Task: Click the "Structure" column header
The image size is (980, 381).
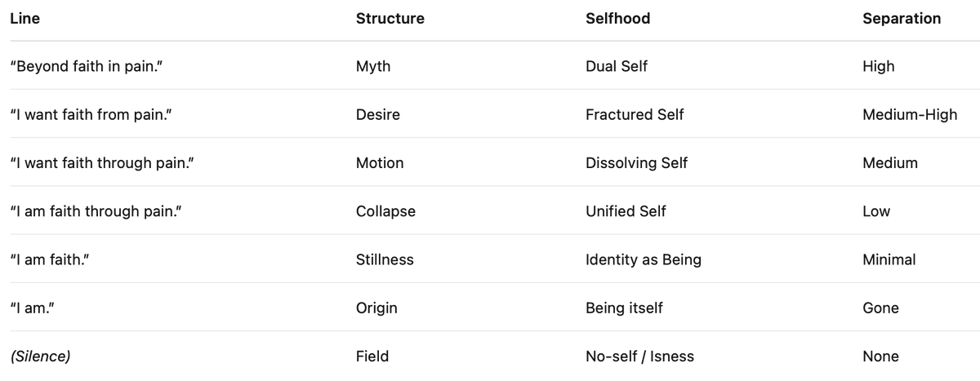Action: [x=390, y=19]
